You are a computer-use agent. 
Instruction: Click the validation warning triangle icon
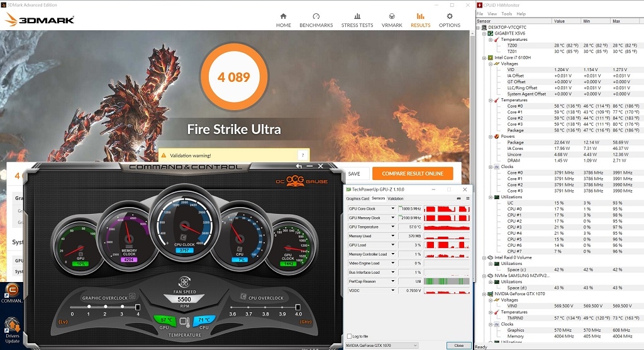point(164,155)
